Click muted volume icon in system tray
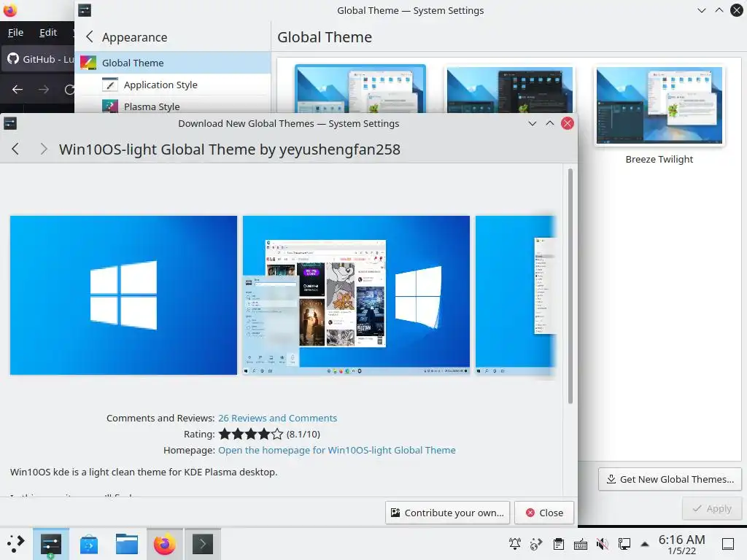The image size is (747, 560). point(602,544)
